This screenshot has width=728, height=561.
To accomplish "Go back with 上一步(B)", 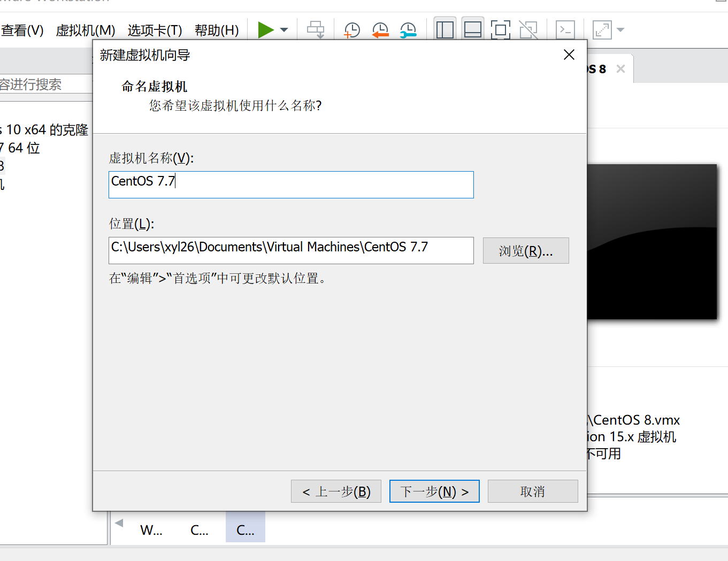I will click(335, 491).
